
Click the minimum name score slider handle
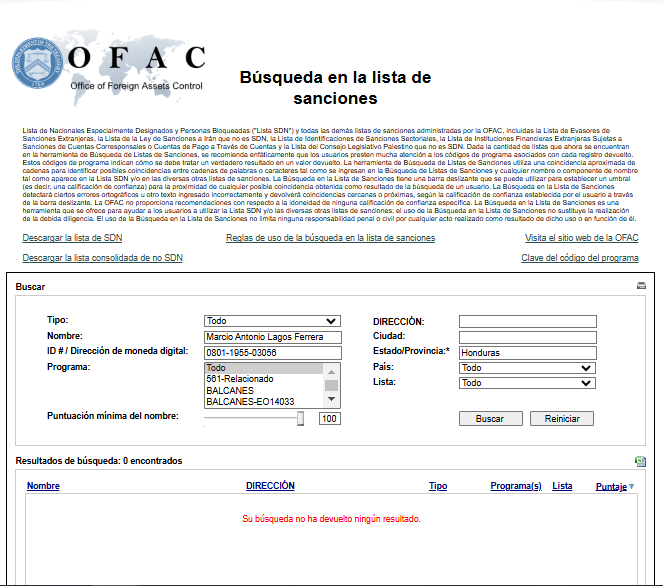tap(300, 419)
